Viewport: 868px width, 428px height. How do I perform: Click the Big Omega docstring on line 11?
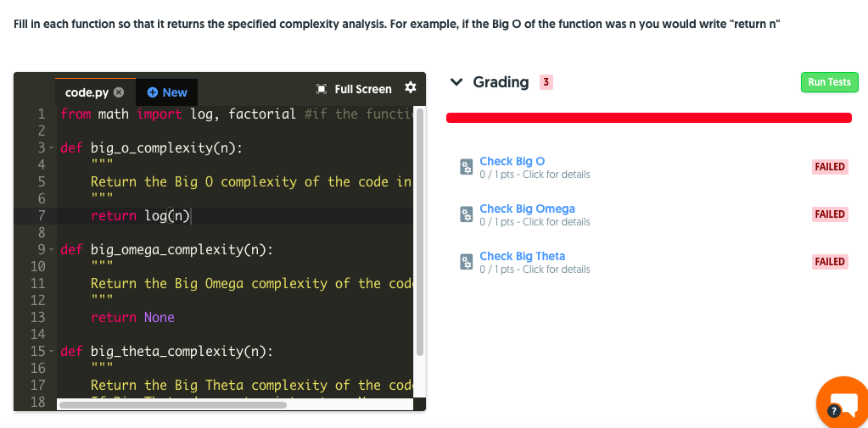[251, 284]
